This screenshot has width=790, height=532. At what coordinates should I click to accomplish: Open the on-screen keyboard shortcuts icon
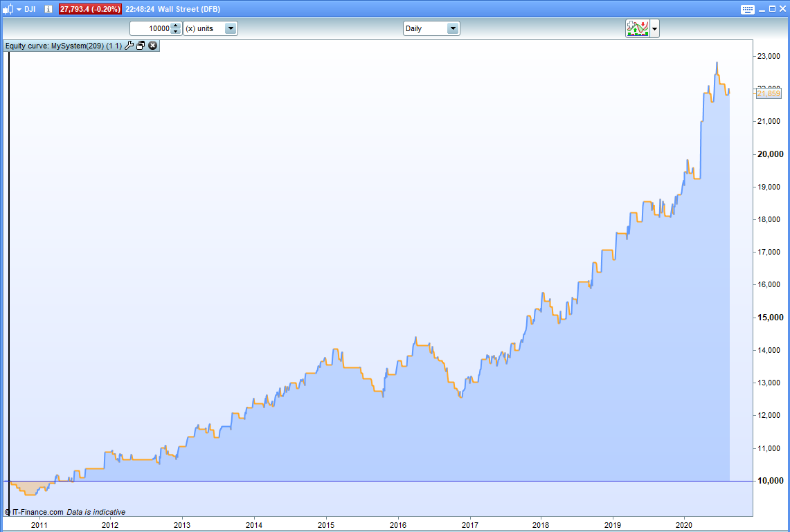[x=748, y=9]
